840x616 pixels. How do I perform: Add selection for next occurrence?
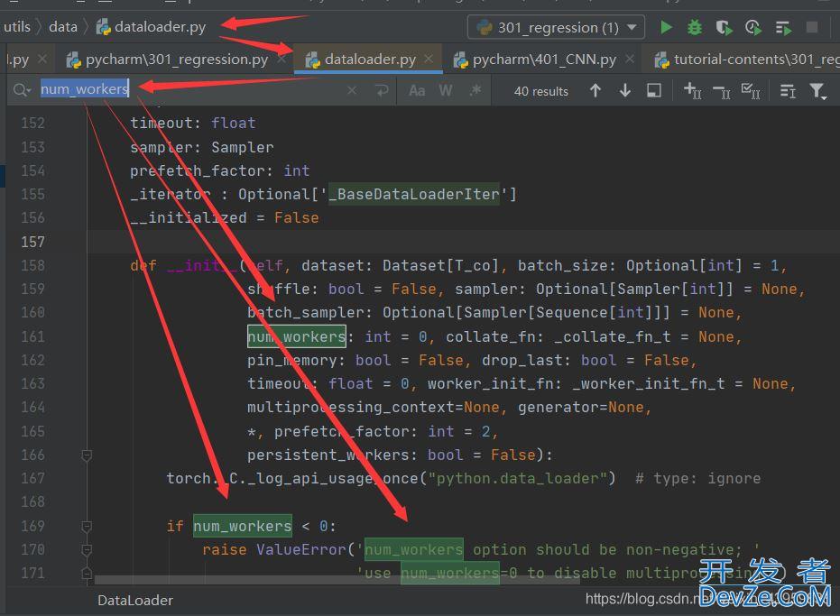click(693, 91)
